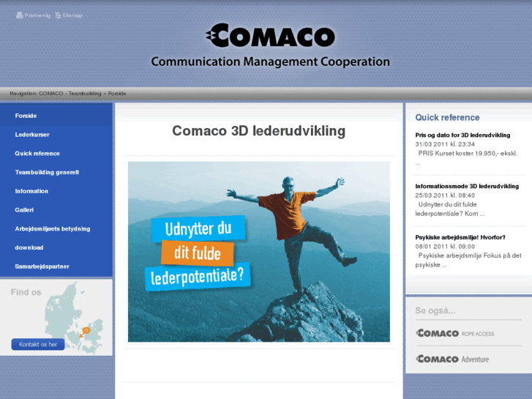Click the Se også... heading

[x=435, y=310]
